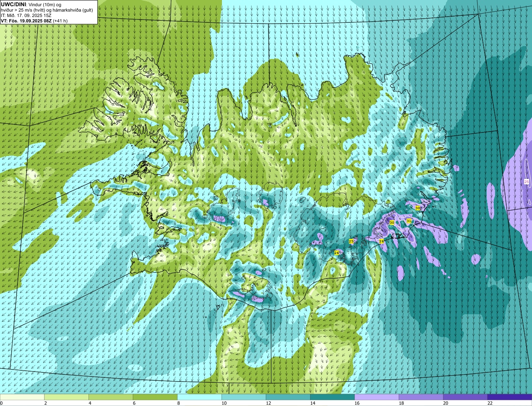Click the 'IT: Mið. 17. 09. 2025 15Z' line
The height and width of the screenshot is (406, 532).
pos(26,15)
